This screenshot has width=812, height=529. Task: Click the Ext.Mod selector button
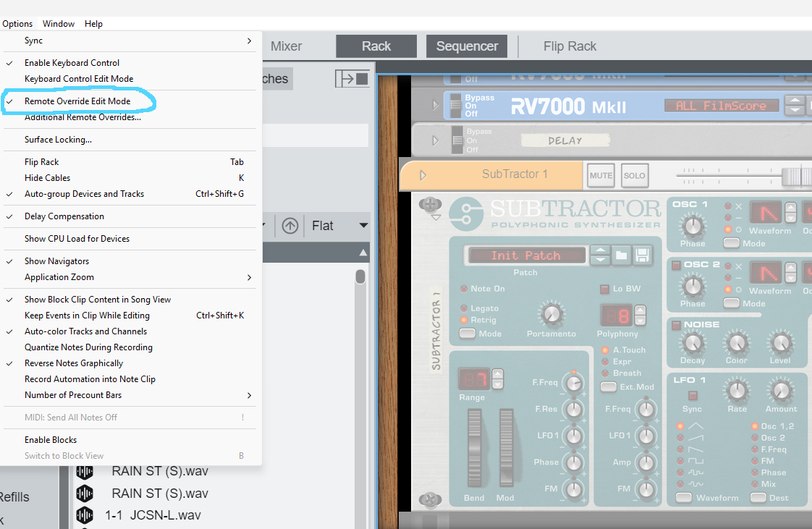(x=609, y=386)
